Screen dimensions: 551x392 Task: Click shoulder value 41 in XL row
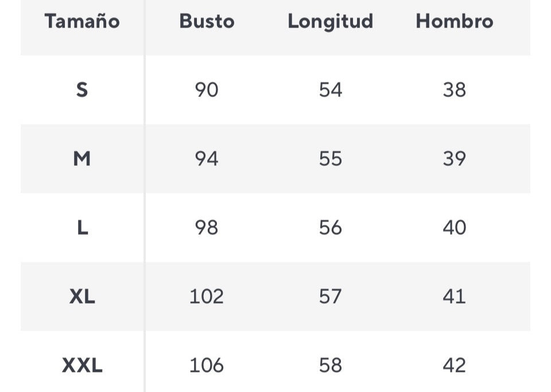[x=454, y=296]
